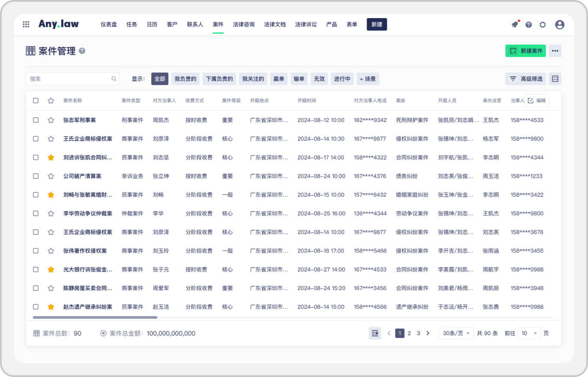Go to next page arrow in pagination
The width and height of the screenshot is (588, 377).
point(428,333)
